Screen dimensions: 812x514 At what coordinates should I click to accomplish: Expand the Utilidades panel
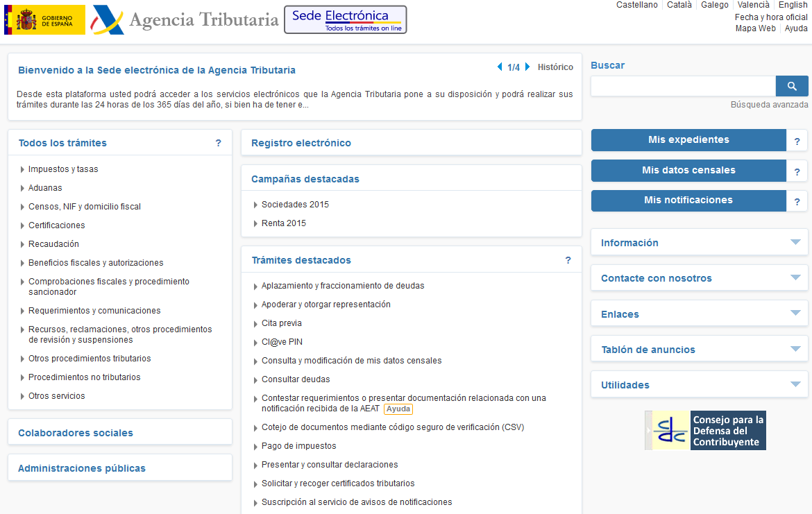pos(699,384)
